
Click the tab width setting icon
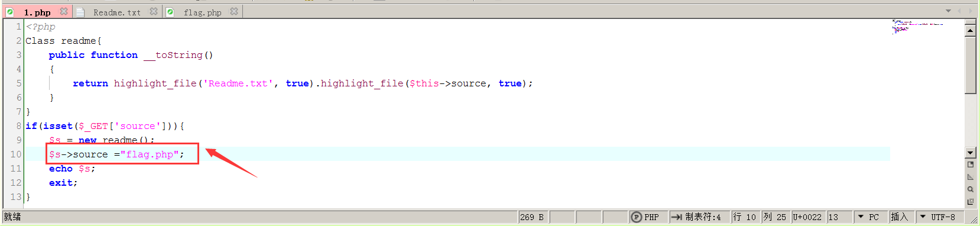[676, 217]
